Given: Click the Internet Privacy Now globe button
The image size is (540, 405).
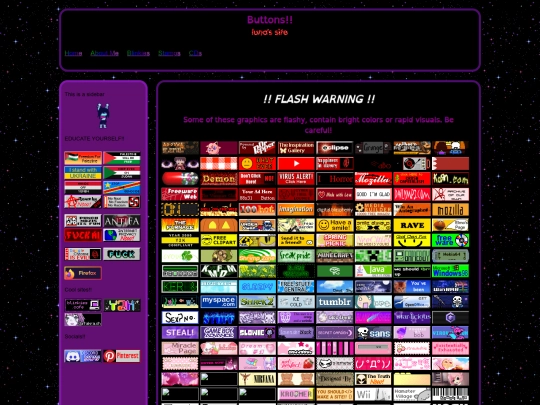Looking at the screenshot, I should (x=122, y=235).
